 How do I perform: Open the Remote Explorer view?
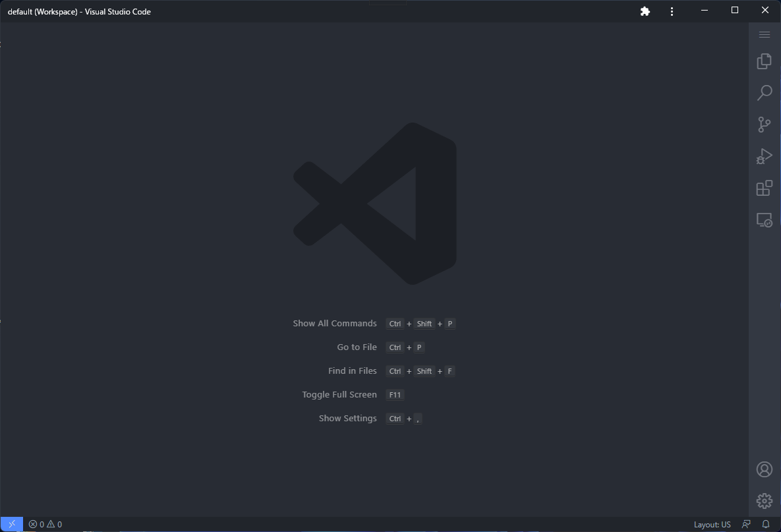pyautogui.click(x=764, y=220)
